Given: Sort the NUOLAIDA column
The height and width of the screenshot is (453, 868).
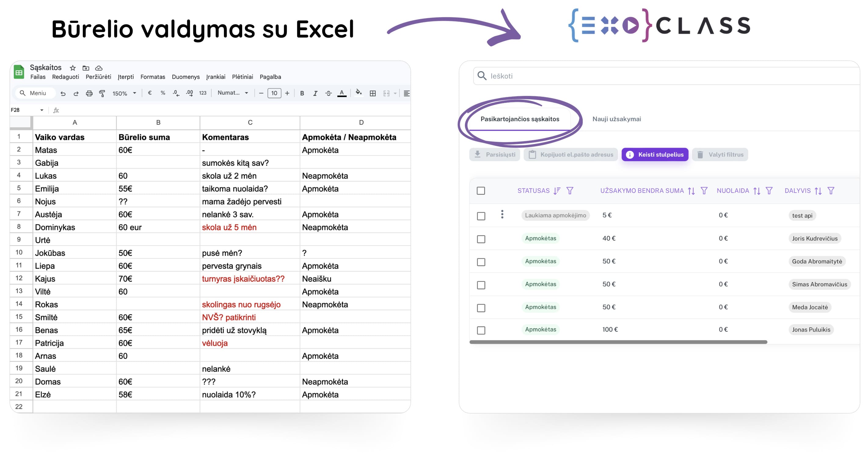Looking at the screenshot, I should [757, 191].
